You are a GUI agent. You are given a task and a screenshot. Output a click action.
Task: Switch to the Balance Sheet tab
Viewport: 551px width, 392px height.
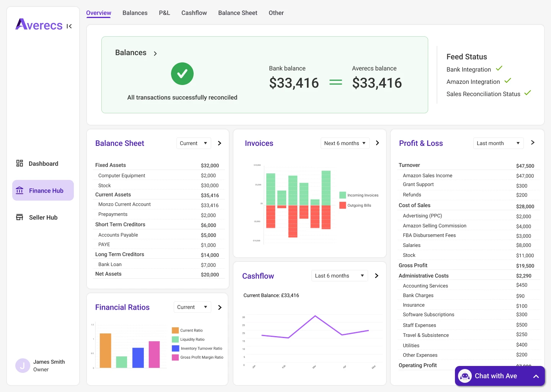(x=238, y=13)
